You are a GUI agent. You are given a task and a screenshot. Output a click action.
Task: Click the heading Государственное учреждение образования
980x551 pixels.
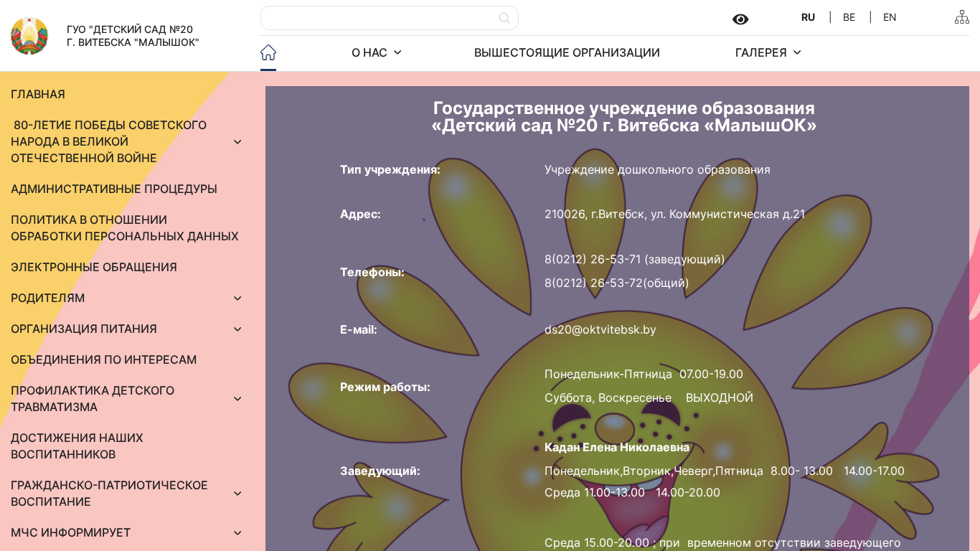point(624,108)
